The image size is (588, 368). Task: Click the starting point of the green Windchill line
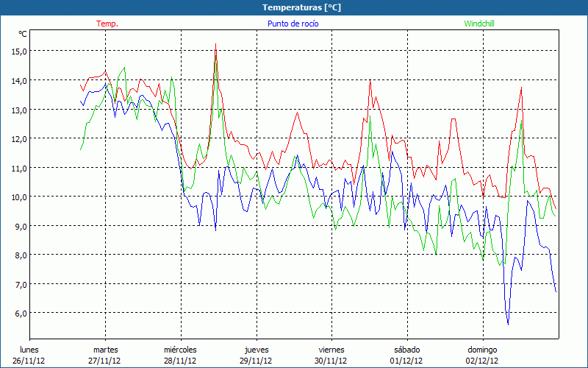(x=80, y=150)
